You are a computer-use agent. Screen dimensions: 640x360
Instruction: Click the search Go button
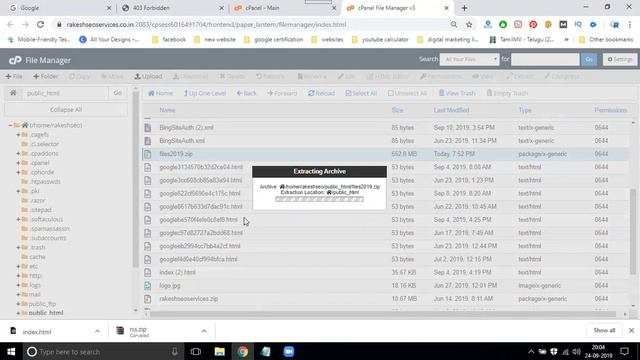pyautogui.click(x=589, y=60)
